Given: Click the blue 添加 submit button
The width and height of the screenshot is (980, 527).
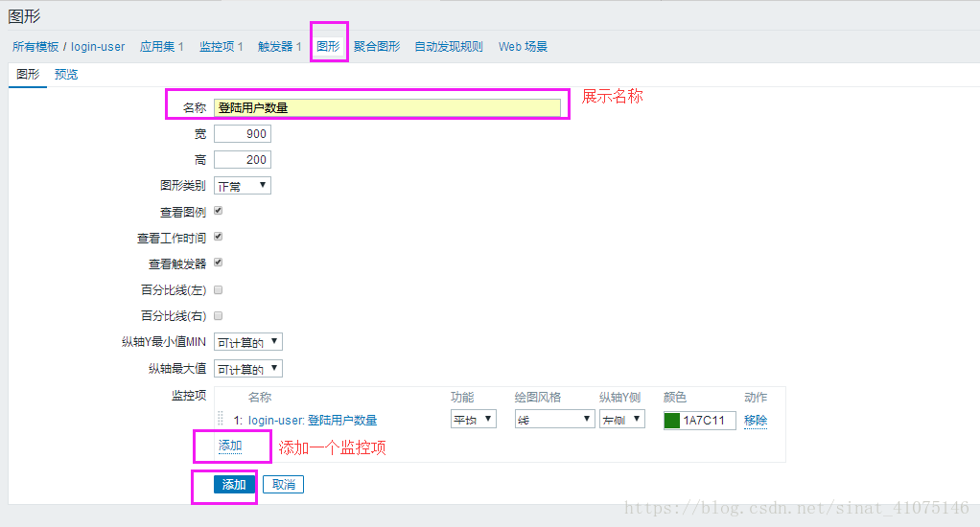Looking at the screenshot, I should 234,485.
